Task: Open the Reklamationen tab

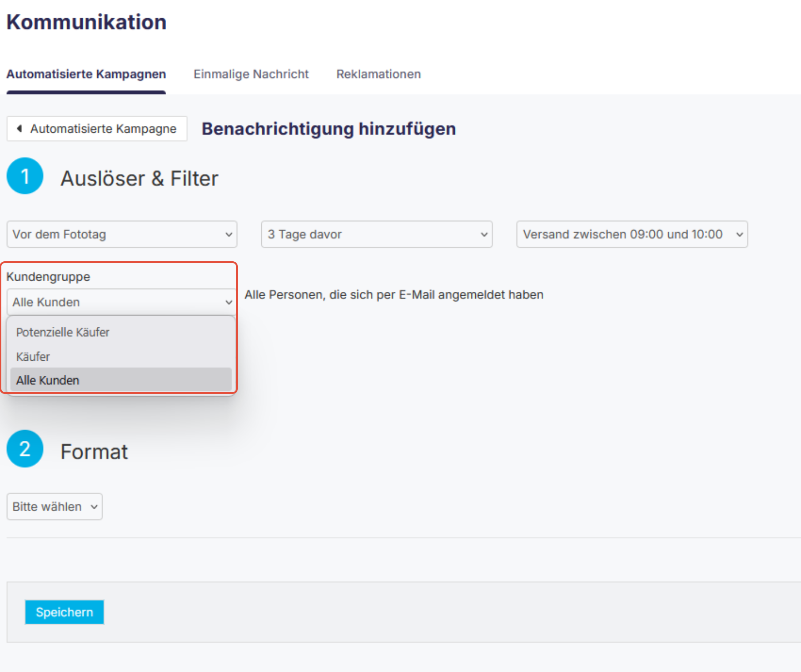Action: point(378,74)
